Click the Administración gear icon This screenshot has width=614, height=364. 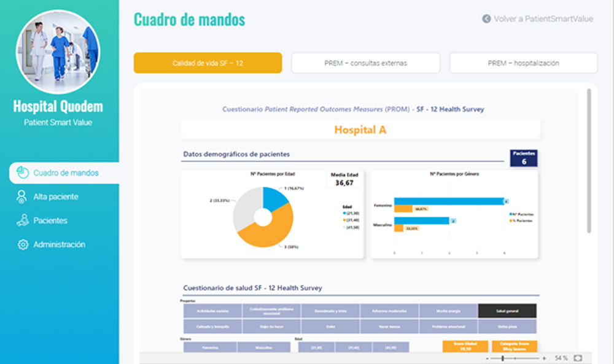23,245
